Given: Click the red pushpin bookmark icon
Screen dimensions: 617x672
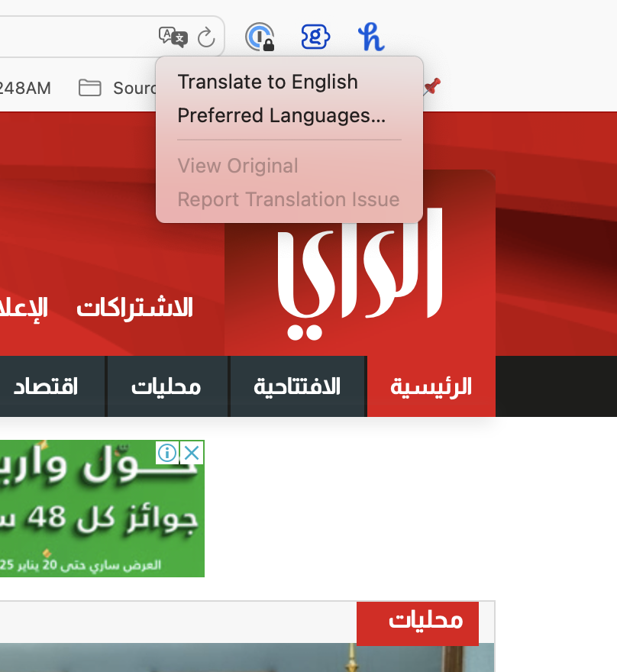Looking at the screenshot, I should [x=431, y=86].
